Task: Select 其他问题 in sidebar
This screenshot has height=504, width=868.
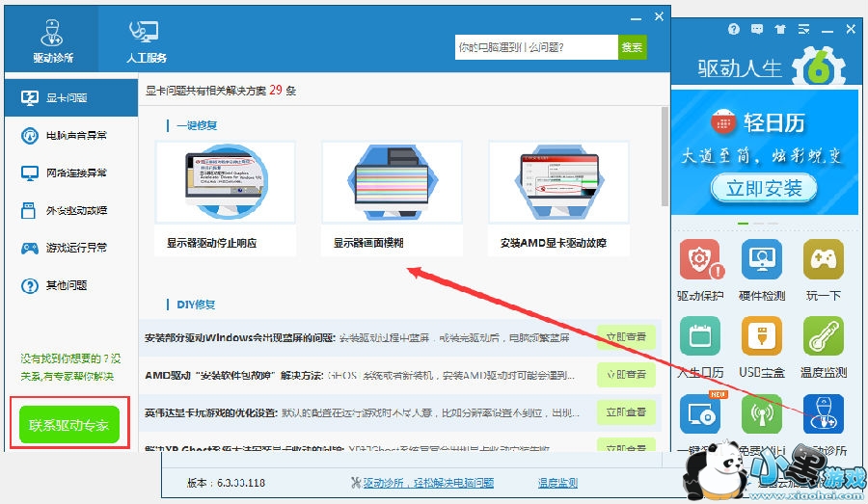Action: pyautogui.click(x=70, y=285)
